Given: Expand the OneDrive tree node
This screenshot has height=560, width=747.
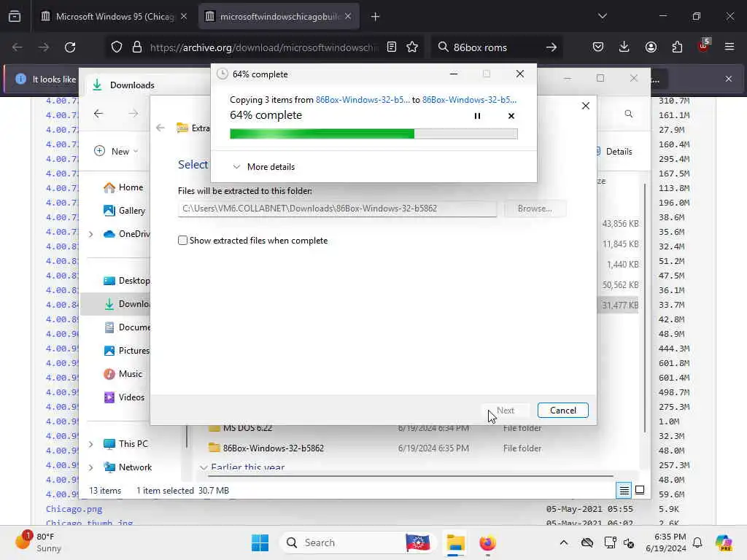Looking at the screenshot, I should tap(91, 234).
